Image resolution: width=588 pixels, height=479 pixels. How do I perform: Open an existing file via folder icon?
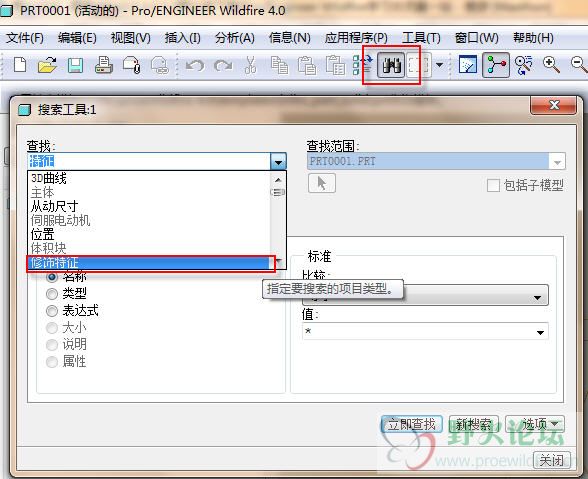click(x=48, y=65)
